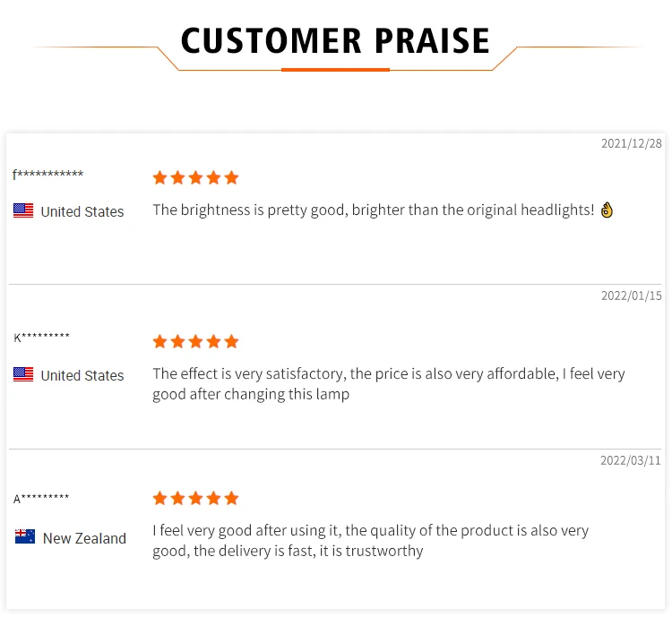The width and height of the screenshot is (672, 634).
Task: Click the date 2022/03/11
Action: point(631,460)
